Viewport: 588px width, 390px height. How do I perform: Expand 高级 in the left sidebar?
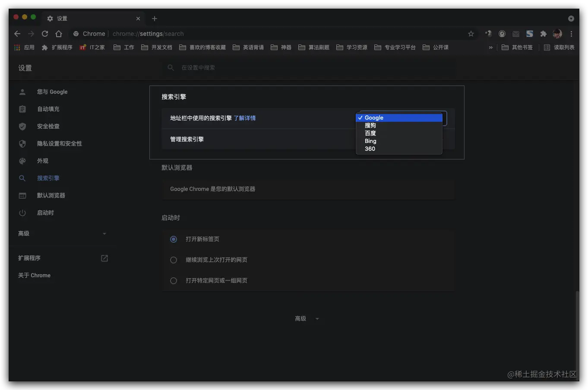63,234
